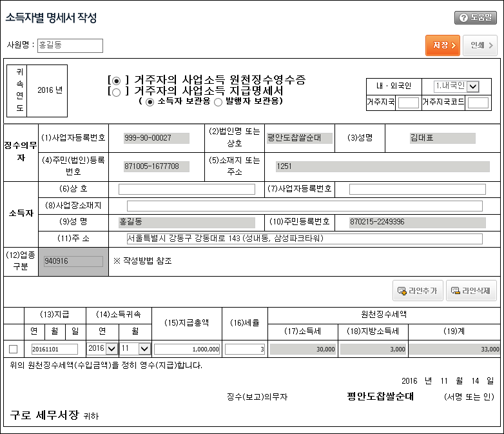Click the (11)주소 address input field
504x434 pixels.
pos(305,239)
